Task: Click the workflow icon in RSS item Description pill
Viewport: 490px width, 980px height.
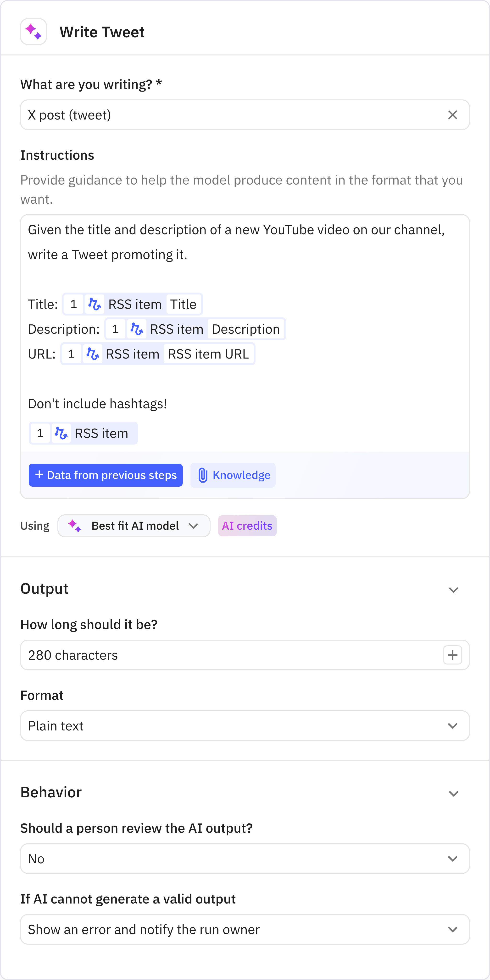Action: pyautogui.click(x=137, y=329)
